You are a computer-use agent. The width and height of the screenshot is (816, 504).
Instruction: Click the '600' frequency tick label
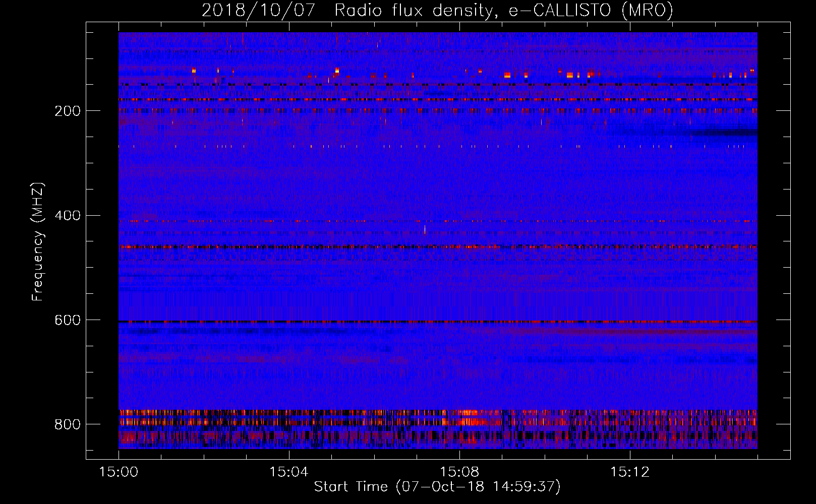click(x=67, y=320)
